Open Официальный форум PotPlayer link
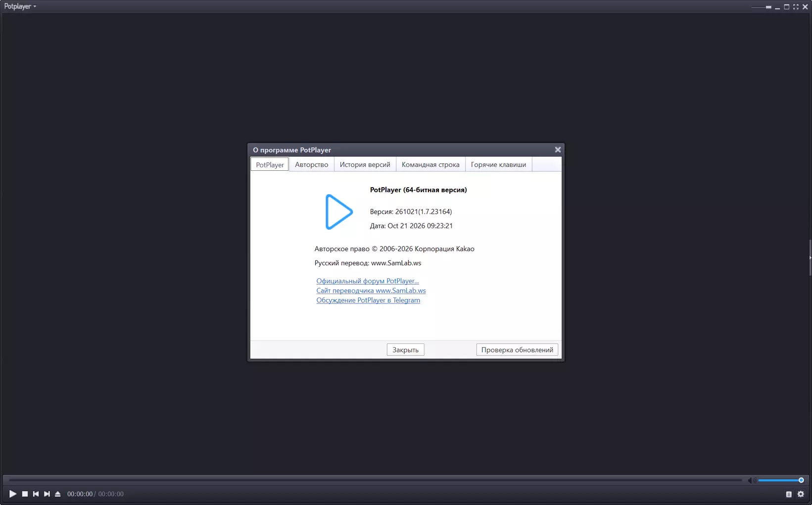The image size is (812, 505). pyautogui.click(x=368, y=281)
